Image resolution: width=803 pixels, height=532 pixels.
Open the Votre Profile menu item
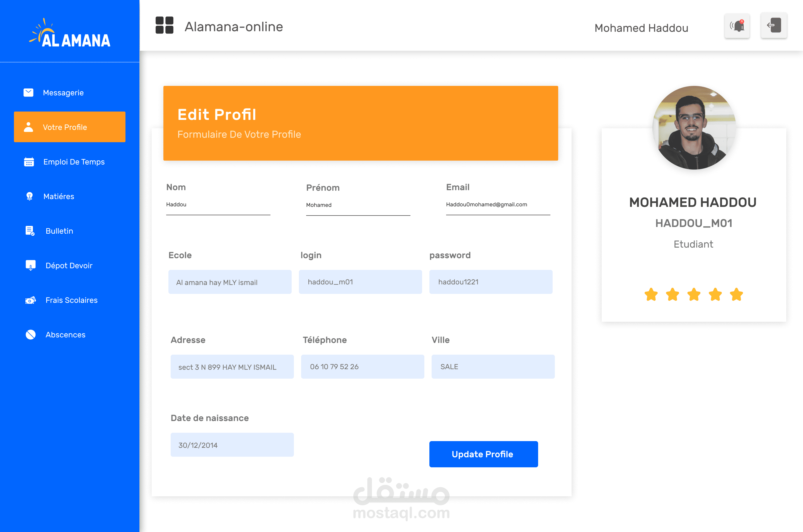click(69, 127)
